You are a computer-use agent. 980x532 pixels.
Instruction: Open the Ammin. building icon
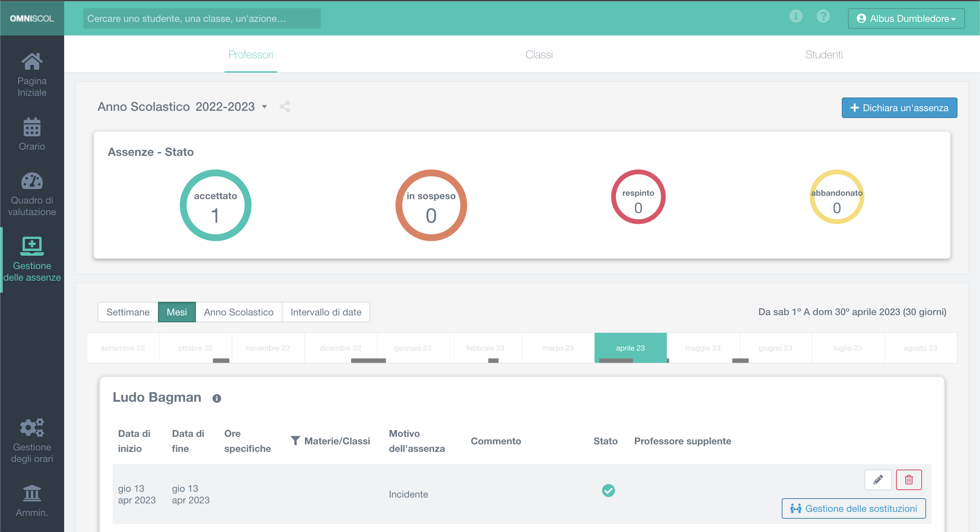(32, 493)
